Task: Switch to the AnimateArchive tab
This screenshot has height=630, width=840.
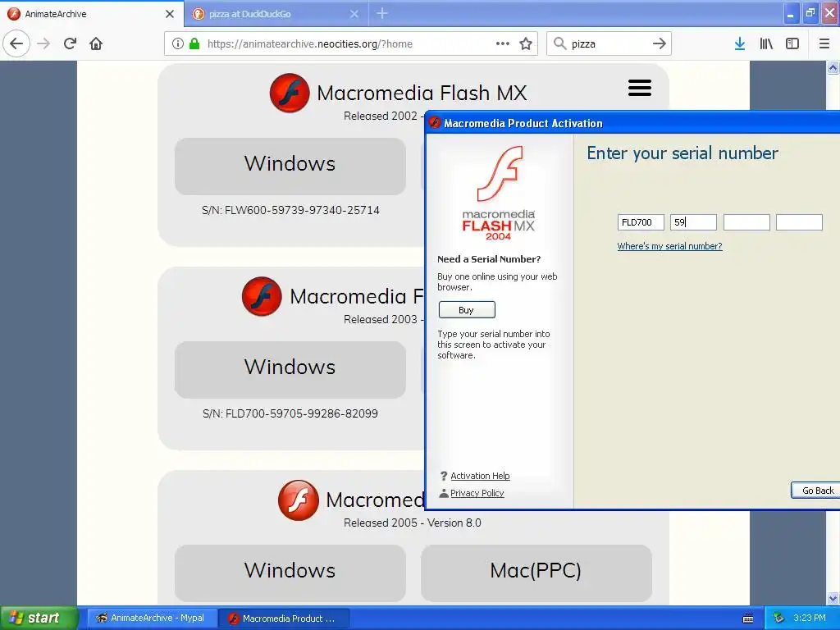Action: point(92,13)
